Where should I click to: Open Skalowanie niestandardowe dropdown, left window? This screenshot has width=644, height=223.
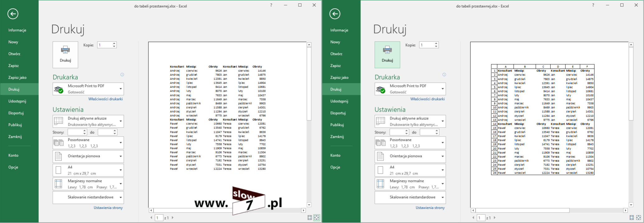tap(88, 197)
